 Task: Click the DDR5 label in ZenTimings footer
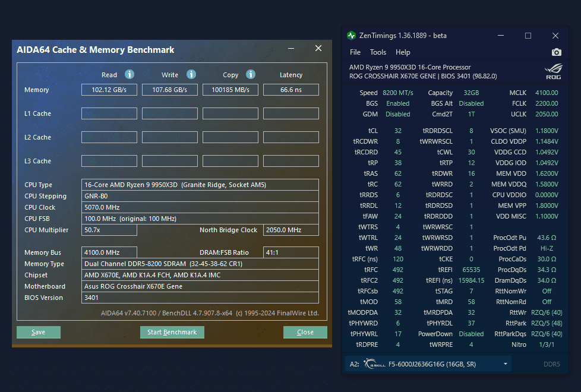552,364
